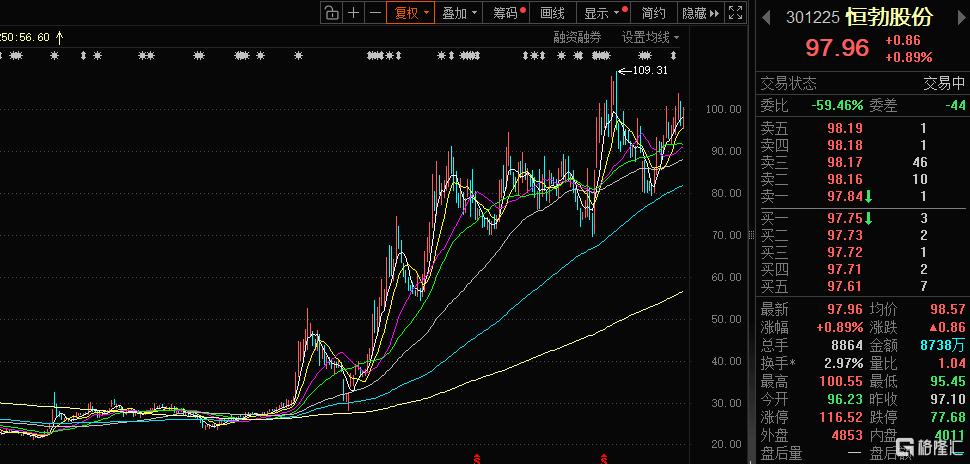Open the 显示 display dropdown

pos(605,13)
